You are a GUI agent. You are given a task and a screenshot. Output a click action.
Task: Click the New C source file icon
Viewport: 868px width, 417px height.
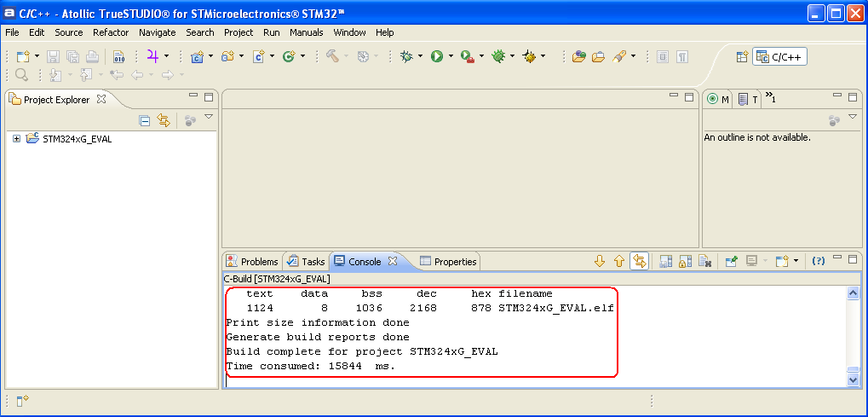coord(258,56)
